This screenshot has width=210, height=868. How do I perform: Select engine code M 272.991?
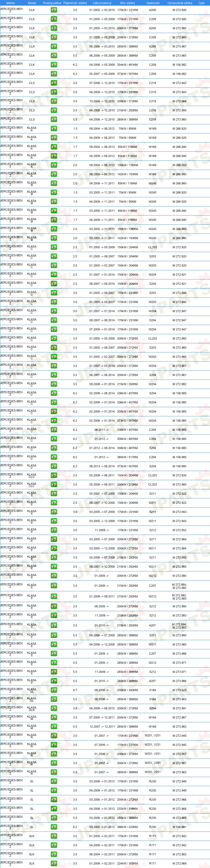coord(179,708)
